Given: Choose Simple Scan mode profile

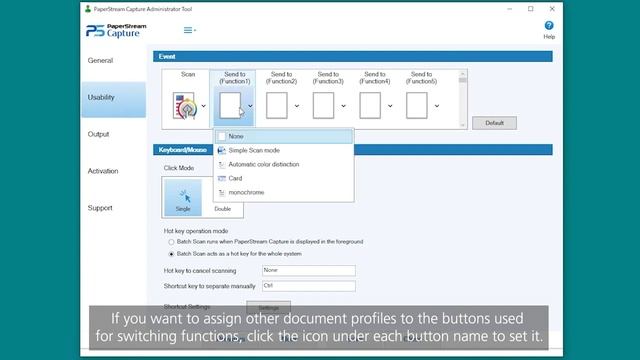Looking at the screenshot, I should pyautogui.click(x=284, y=151).
